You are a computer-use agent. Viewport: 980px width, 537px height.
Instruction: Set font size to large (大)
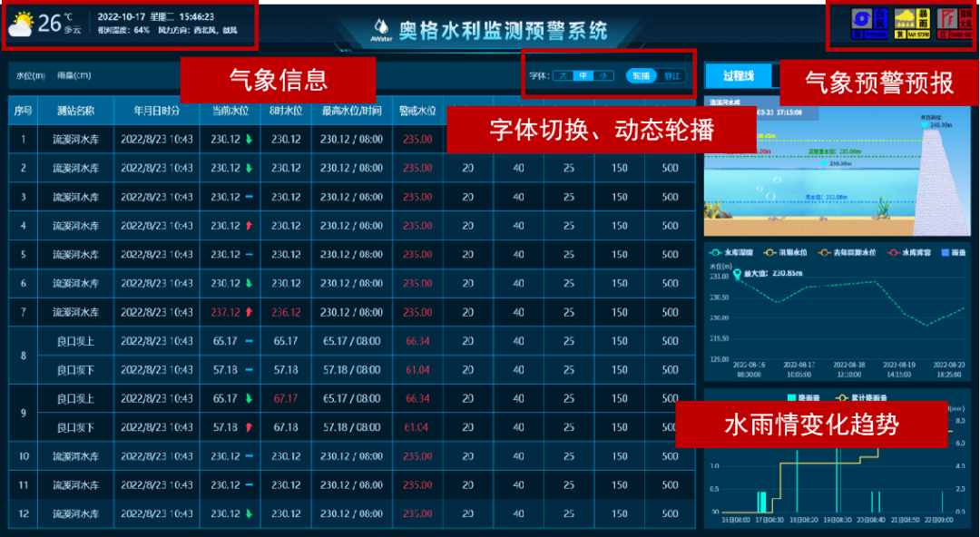[563, 76]
